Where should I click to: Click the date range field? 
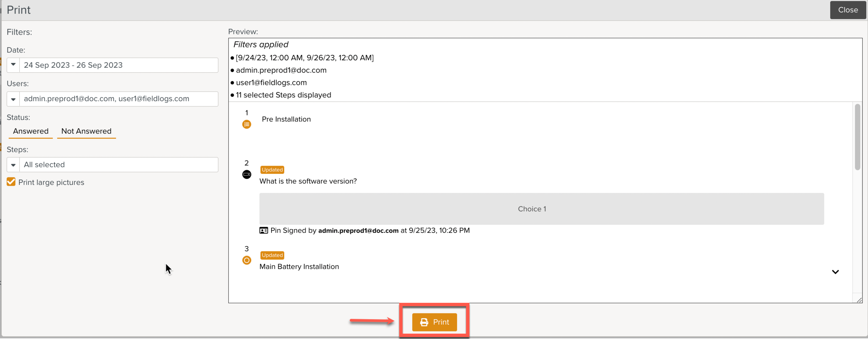click(x=119, y=65)
